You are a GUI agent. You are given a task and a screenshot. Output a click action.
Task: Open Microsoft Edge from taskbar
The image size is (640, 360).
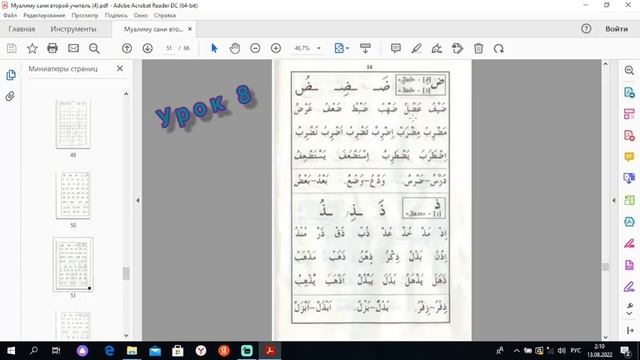point(109,351)
